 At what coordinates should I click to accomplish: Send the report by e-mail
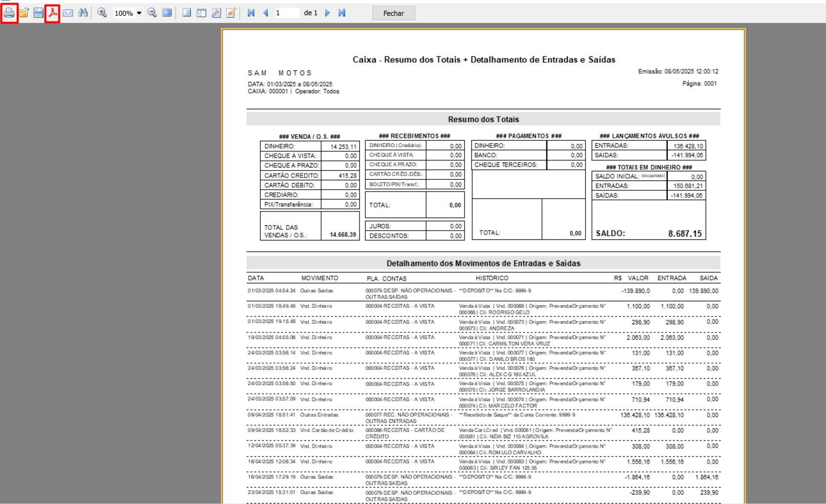tap(68, 13)
